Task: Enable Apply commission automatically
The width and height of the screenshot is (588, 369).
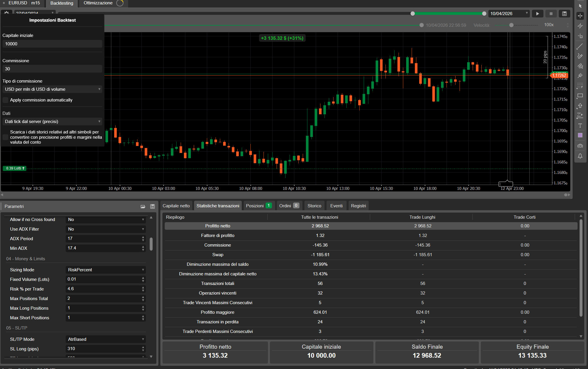Action: (6, 100)
